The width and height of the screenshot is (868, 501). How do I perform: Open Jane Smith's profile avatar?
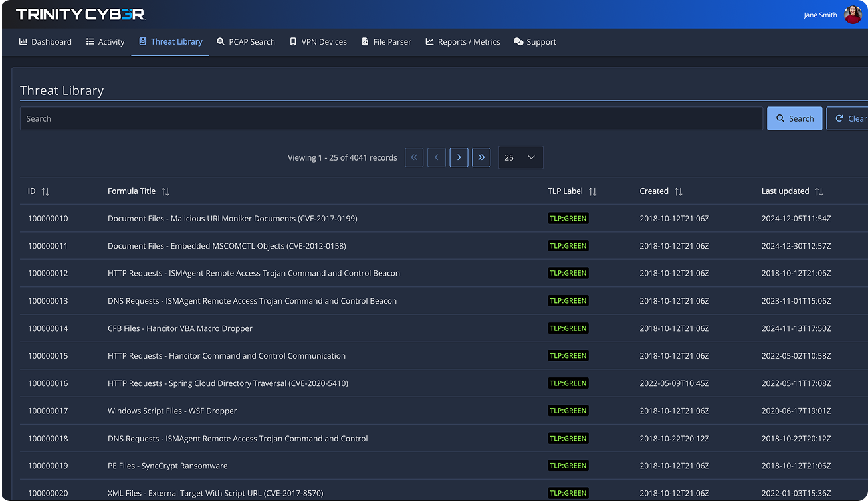point(853,14)
